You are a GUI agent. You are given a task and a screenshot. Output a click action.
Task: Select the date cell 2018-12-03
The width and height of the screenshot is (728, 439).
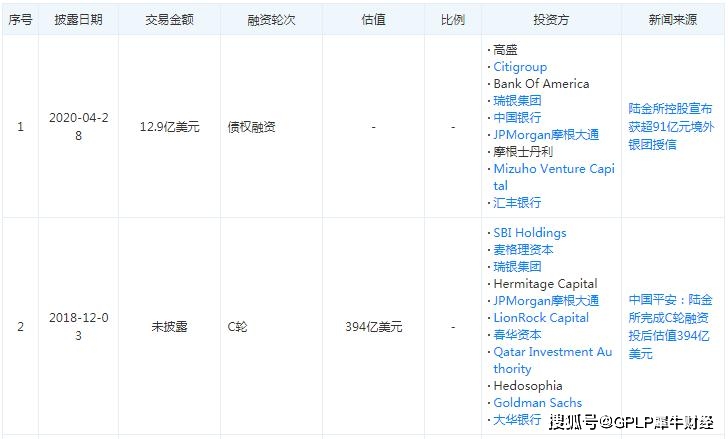(78, 327)
